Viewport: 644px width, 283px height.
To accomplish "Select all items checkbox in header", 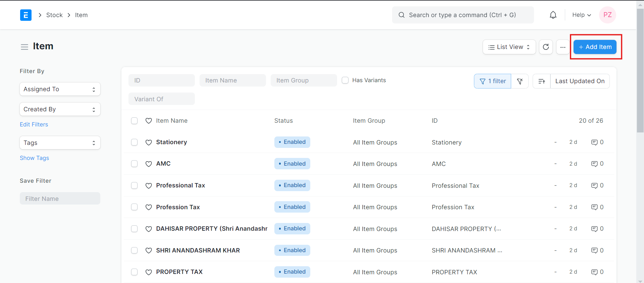I will tap(135, 121).
